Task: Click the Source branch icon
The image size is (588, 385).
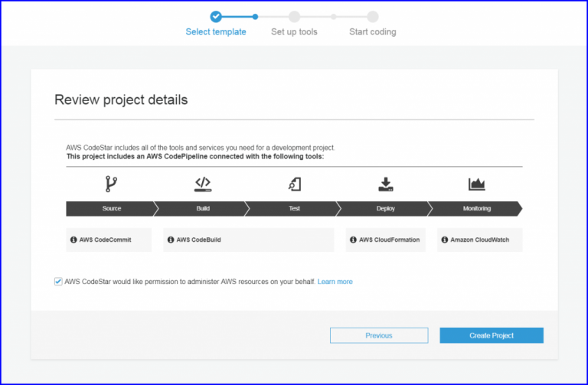Action: point(111,184)
